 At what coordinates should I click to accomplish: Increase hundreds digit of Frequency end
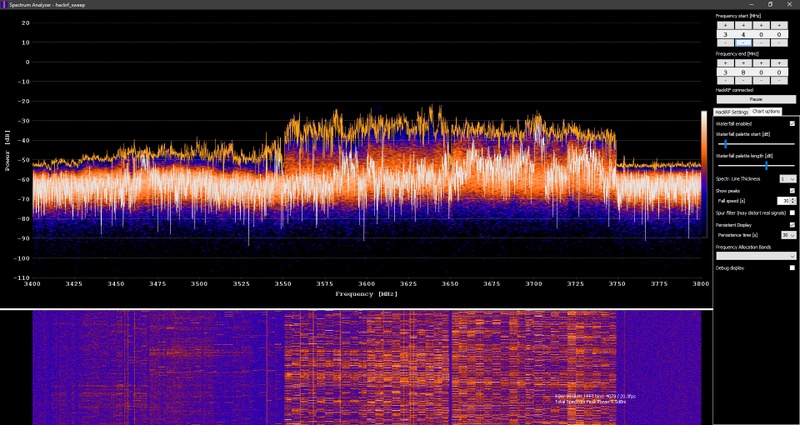coord(743,63)
